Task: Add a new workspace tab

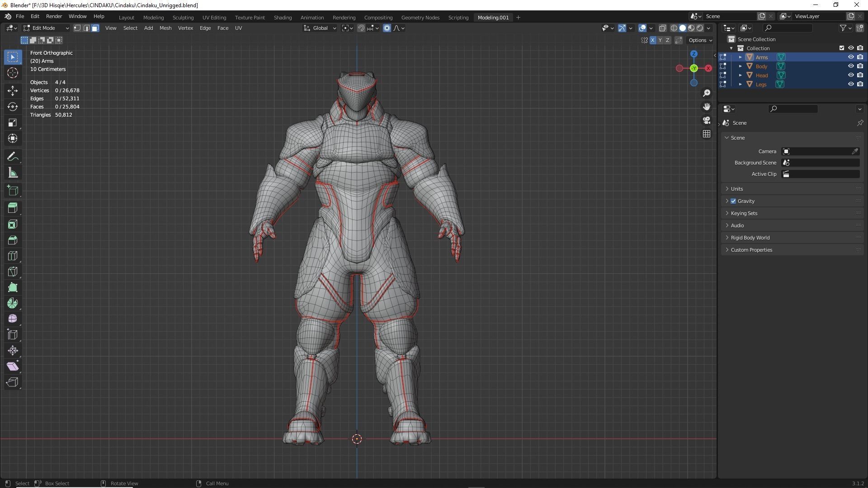Action: point(518,18)
